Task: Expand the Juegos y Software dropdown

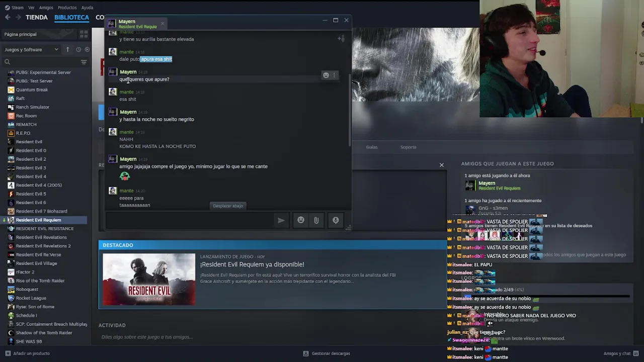Action: click(x=31, y=49)
